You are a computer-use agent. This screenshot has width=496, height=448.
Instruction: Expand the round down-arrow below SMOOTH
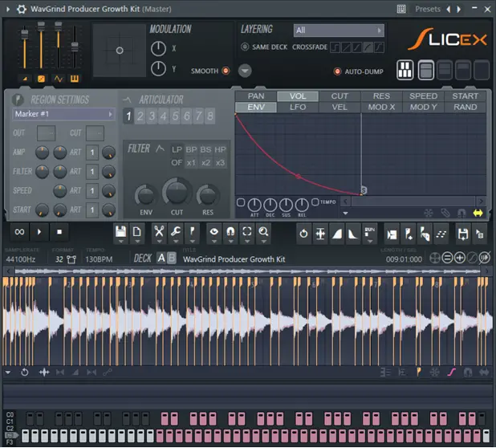click(x=245, y=71)
